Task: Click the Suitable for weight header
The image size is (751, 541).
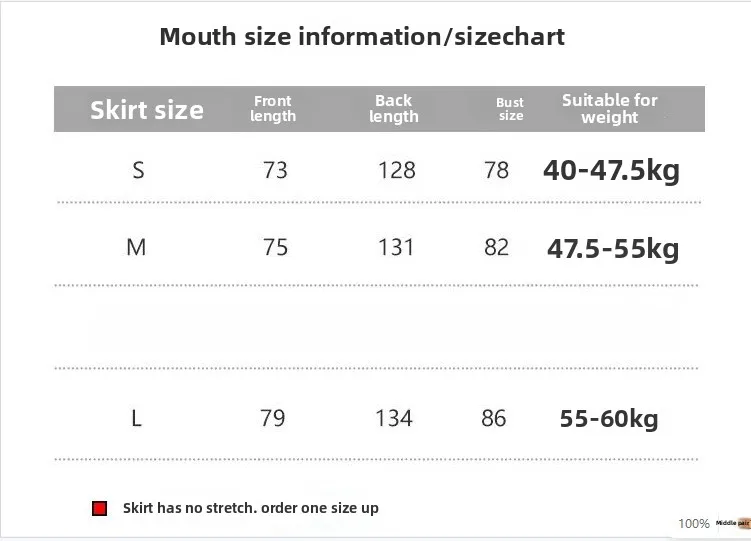Action: (610, 109)
